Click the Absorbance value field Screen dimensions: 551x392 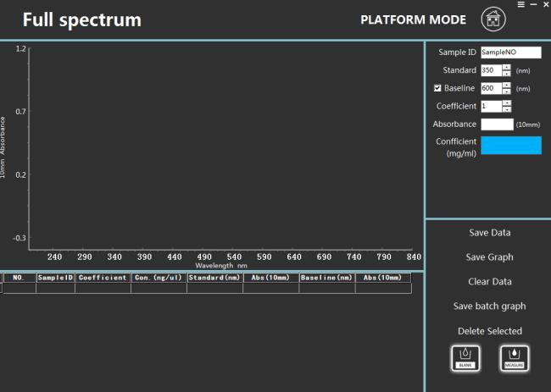pyautogui.click(x=497, y=124)
